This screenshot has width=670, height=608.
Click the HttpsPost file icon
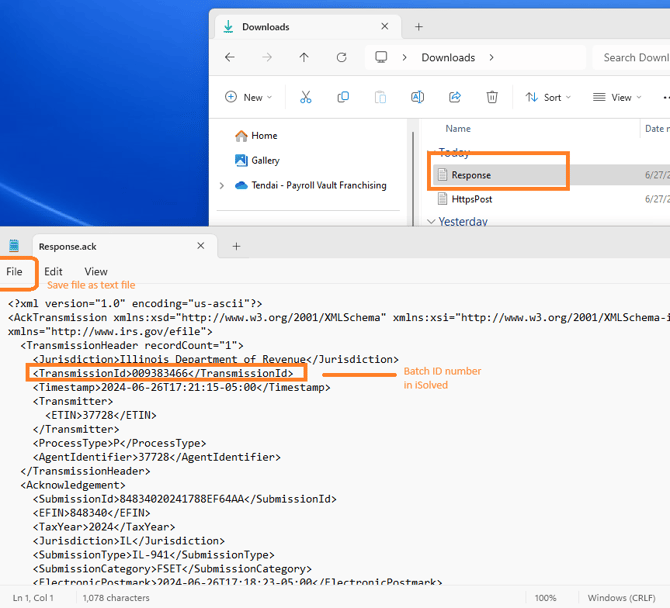pos(442,199)
